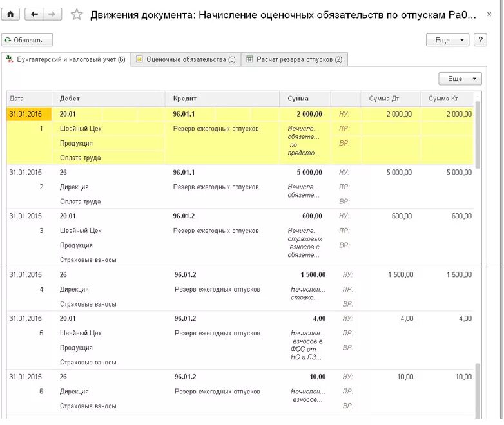
Task: Select the 5 000,00 amount in Сумма column
Action: [309, 172]
